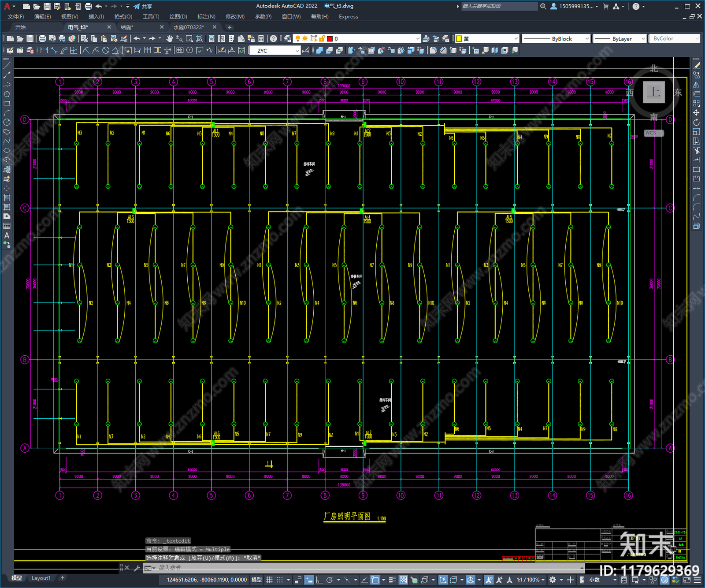Click the Zoom Window tool
The width and height of the screenshot is (705, 588).
pos(189,39)
